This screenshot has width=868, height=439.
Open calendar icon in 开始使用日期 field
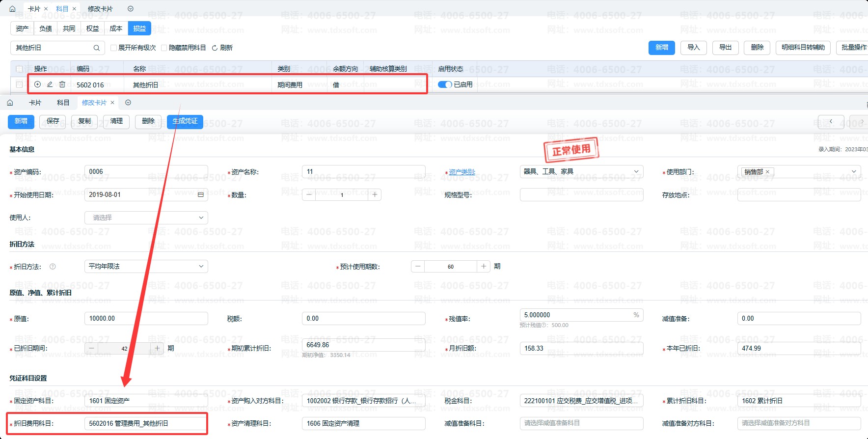[200, 195]
